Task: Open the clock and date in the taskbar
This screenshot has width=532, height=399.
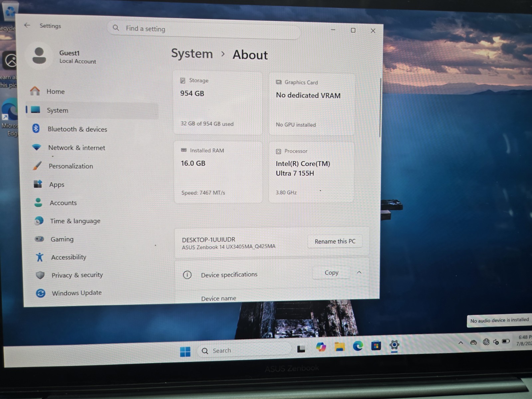Action: 524,340
